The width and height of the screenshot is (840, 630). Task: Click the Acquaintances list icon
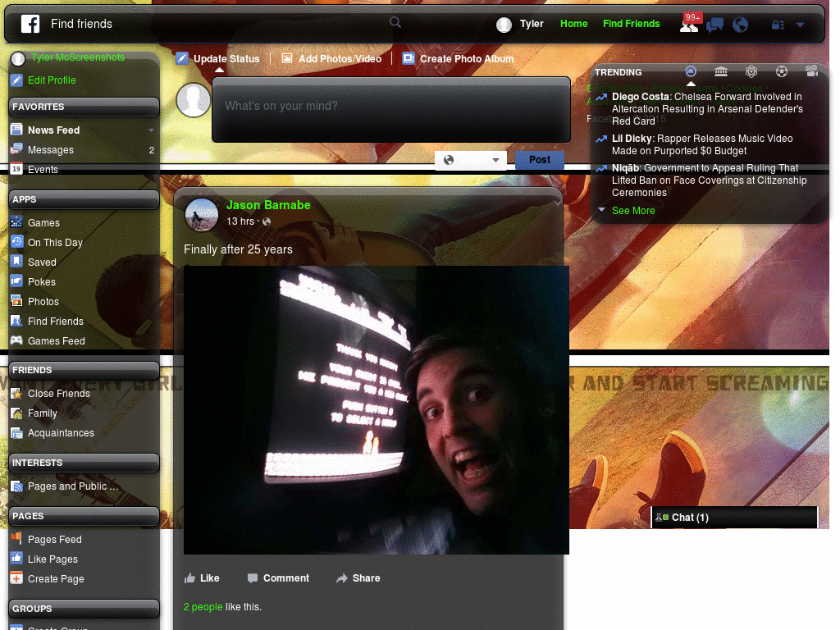point(16,432)
